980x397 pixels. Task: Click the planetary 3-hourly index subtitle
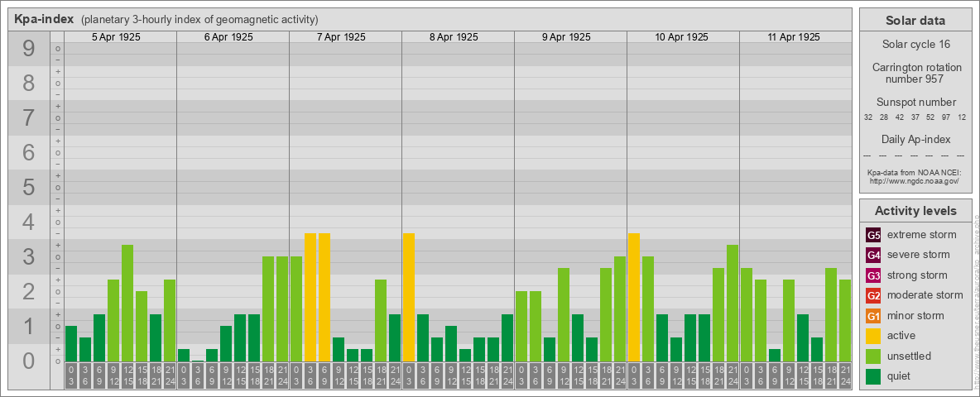[199, 19]
